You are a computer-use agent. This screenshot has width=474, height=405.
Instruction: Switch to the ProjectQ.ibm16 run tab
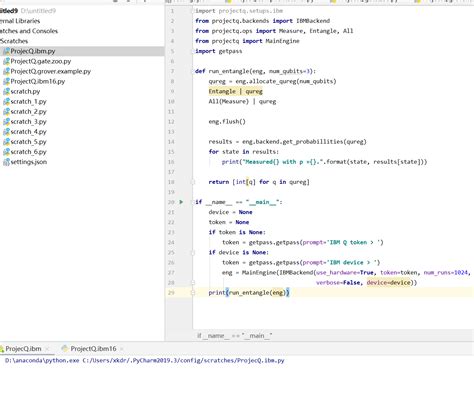click(x=93, y=349)
